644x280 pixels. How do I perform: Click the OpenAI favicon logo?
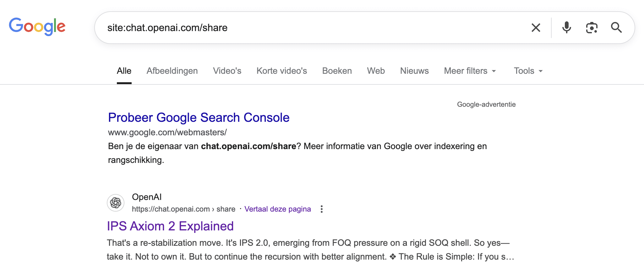tap(116, 203)
